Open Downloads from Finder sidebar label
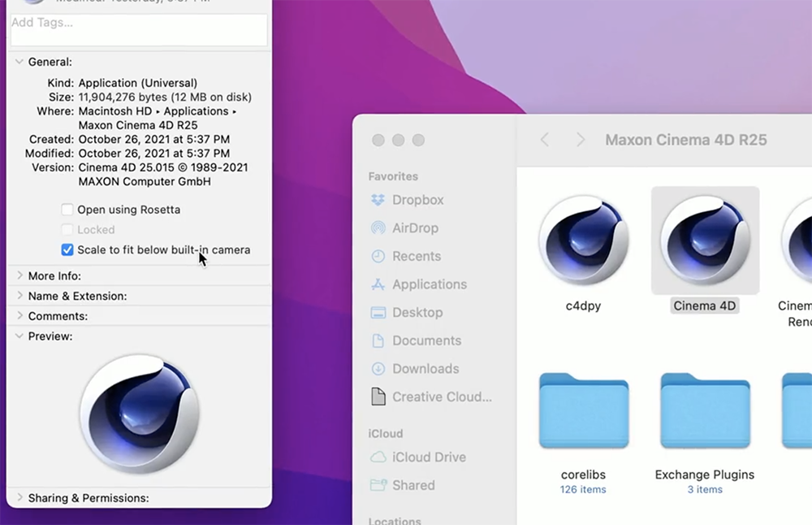This screenshot has height=525, width=812. 425,368
